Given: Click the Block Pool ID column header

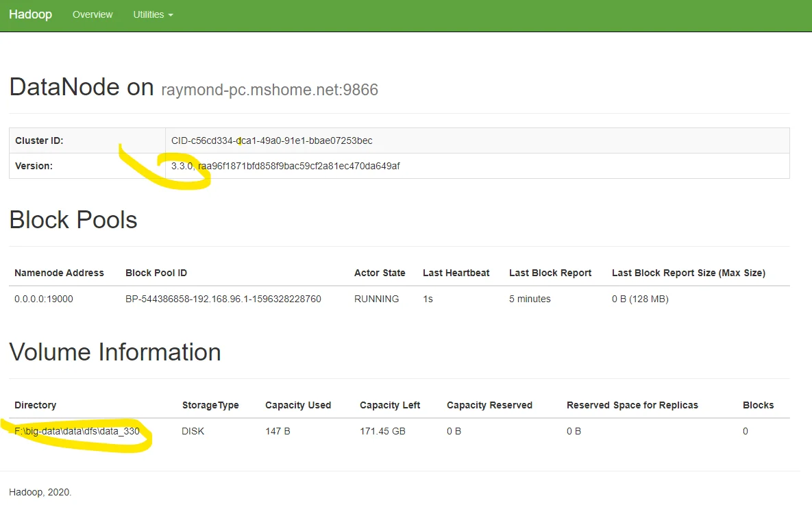Looking at the screenshot, I should (156, 273).
